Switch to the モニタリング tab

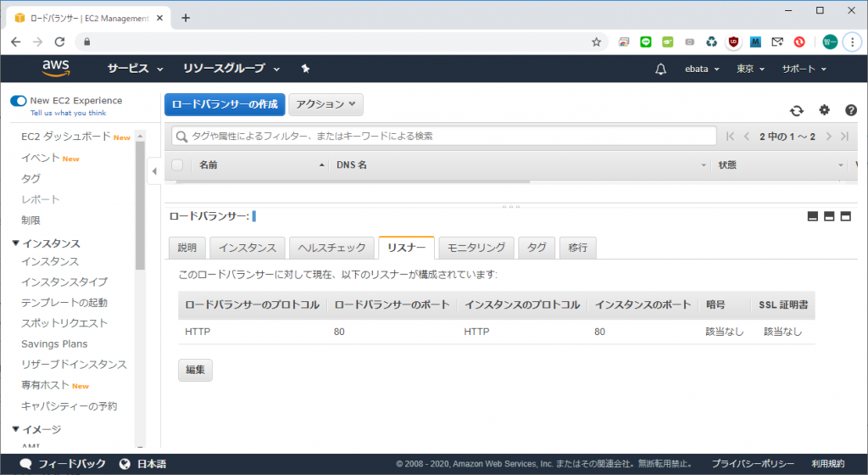coord(476,248)
